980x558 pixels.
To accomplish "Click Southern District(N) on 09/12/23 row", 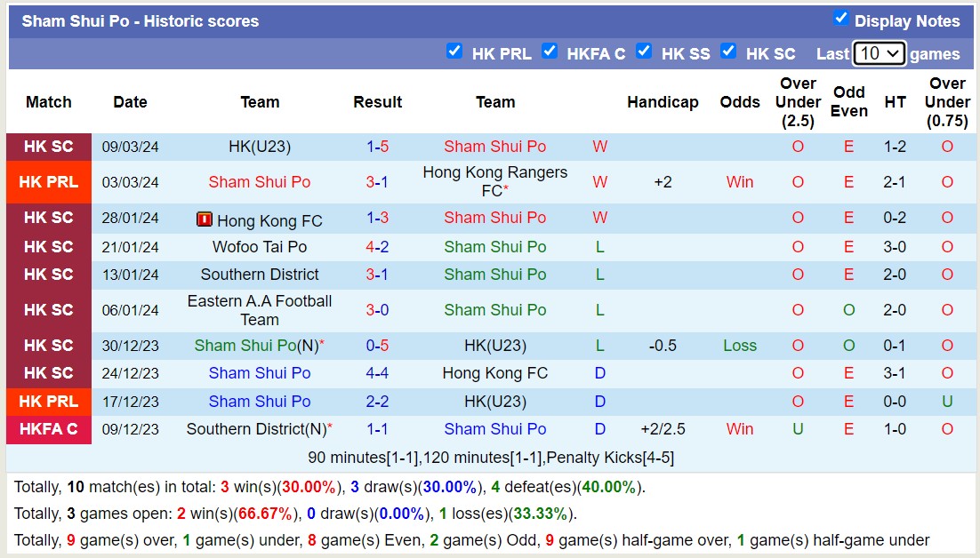I will point(256,429).
